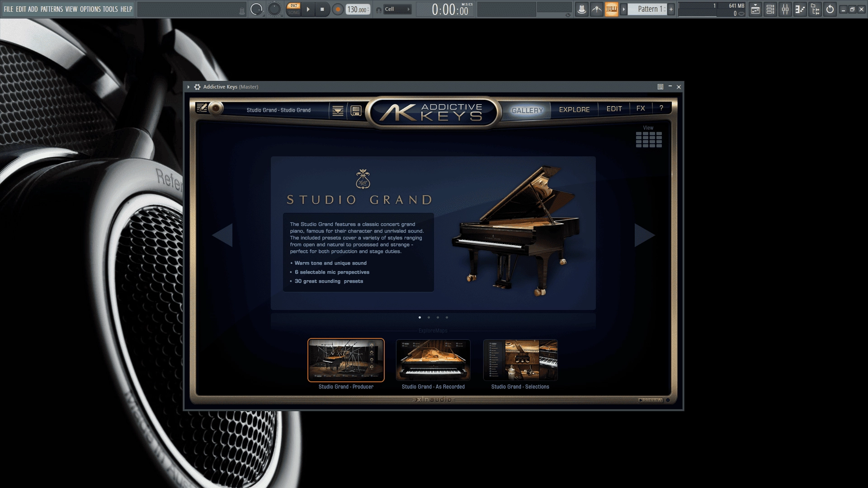Screen dimensions: 868x488
Task: Open the TOOLS menu
Action: coord(110,9)
